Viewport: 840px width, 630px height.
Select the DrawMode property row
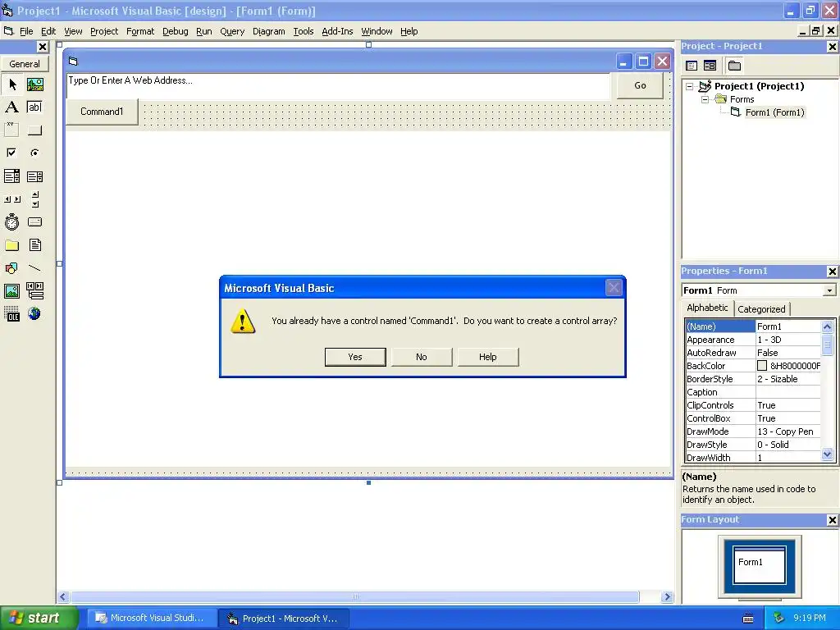point(753,431)
